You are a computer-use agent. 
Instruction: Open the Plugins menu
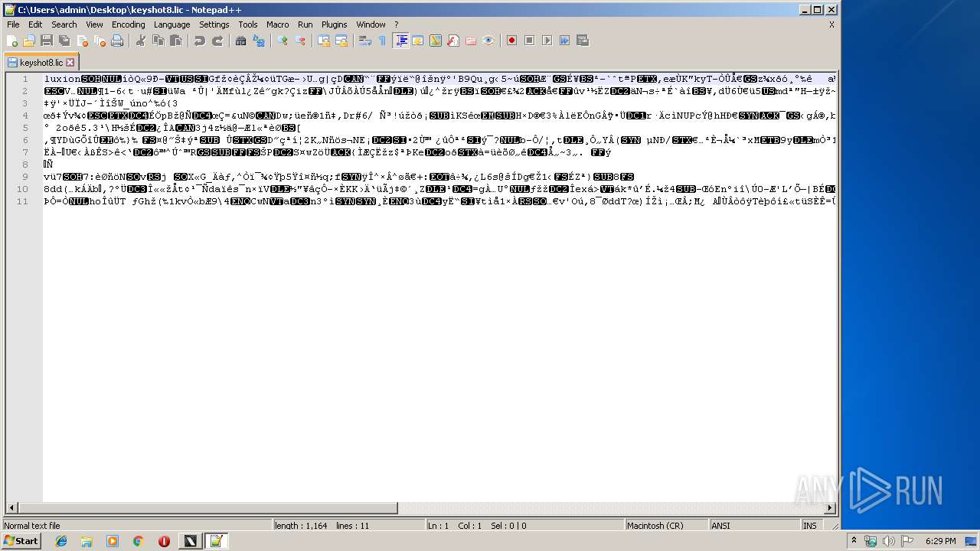tap(334, 24)
